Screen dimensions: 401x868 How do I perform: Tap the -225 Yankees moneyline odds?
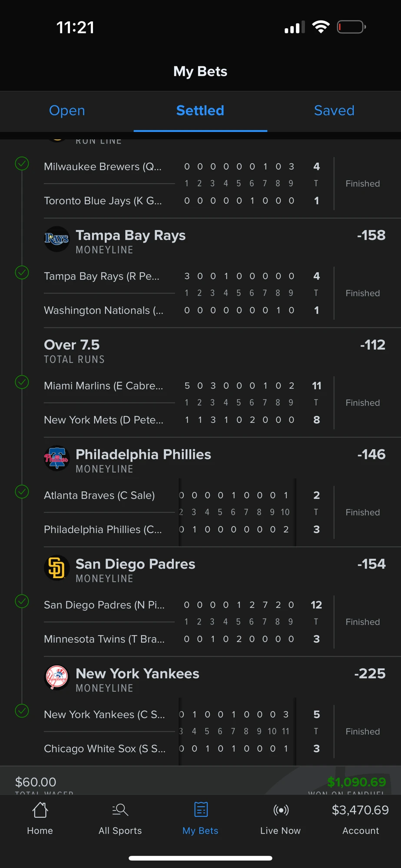pos(370,674)
